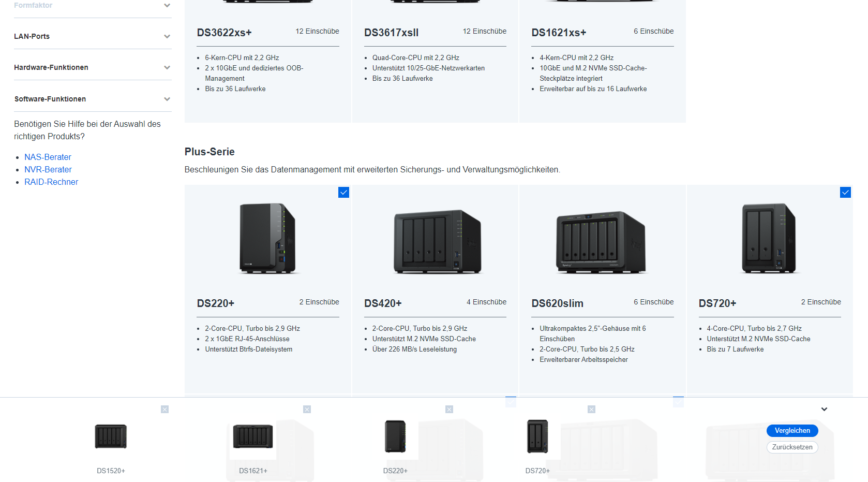This screenshot has height=482, width=868.
Task: Select the DS1520+ thumbnail in comparison bar
Action: [111, 436]
